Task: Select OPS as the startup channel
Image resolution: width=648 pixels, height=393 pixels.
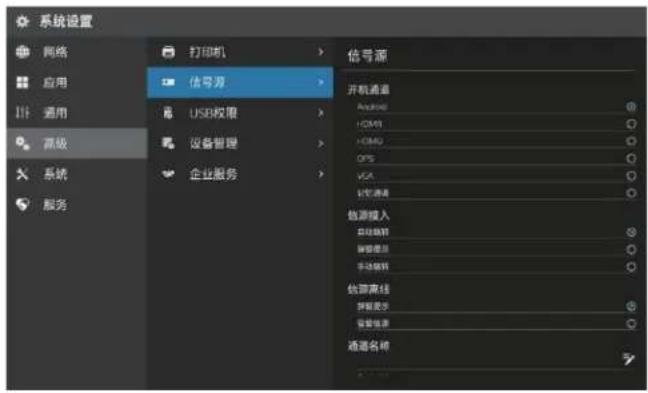Action: (631, 158)
